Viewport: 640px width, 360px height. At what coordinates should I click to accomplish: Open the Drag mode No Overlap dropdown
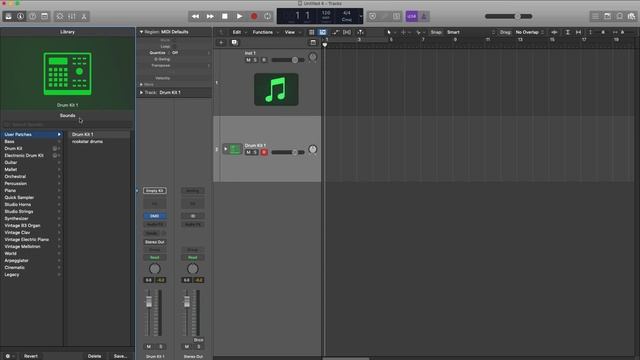[529, 32]
